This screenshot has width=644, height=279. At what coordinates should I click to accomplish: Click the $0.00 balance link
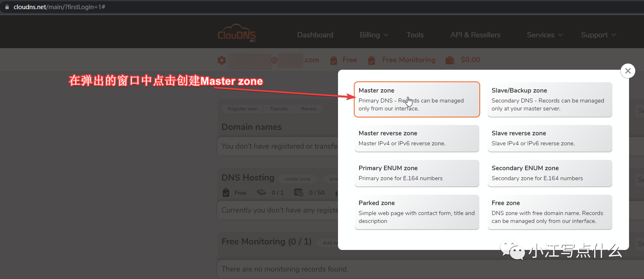(470, 60)
